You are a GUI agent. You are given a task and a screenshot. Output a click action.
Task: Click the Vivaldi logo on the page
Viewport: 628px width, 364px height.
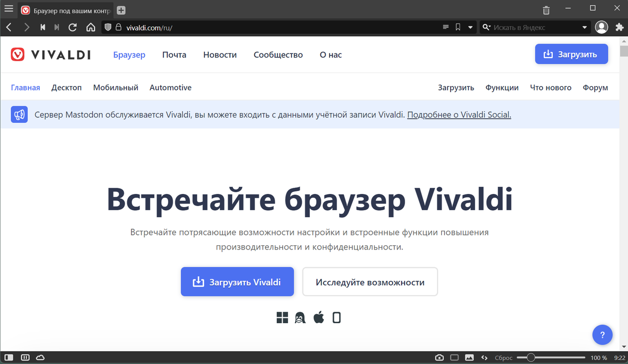[x=51, y=54]
